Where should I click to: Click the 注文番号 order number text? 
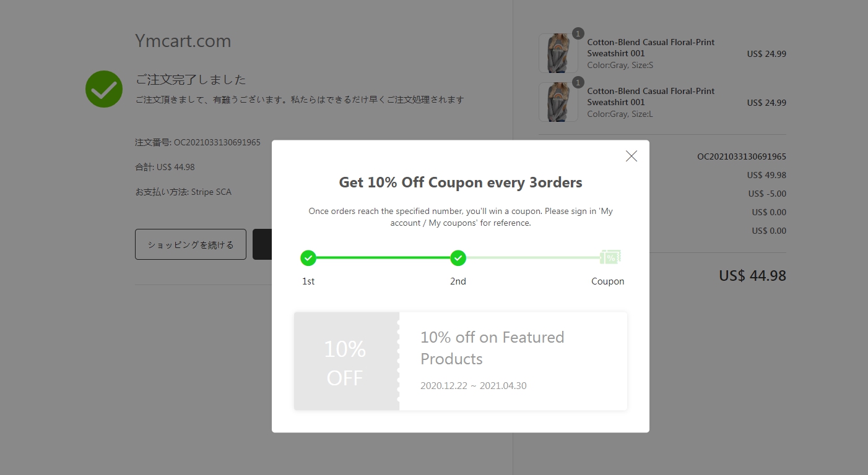tap(197, 142)
